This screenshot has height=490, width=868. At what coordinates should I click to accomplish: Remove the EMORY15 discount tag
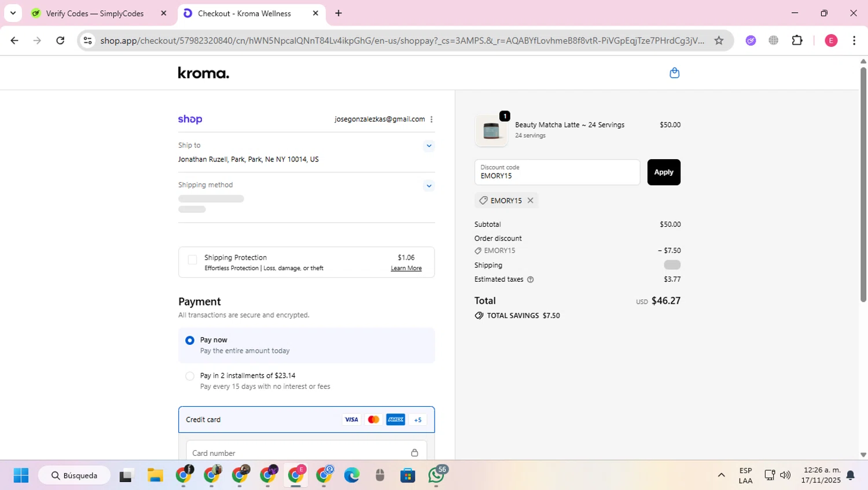coord(530,200)
